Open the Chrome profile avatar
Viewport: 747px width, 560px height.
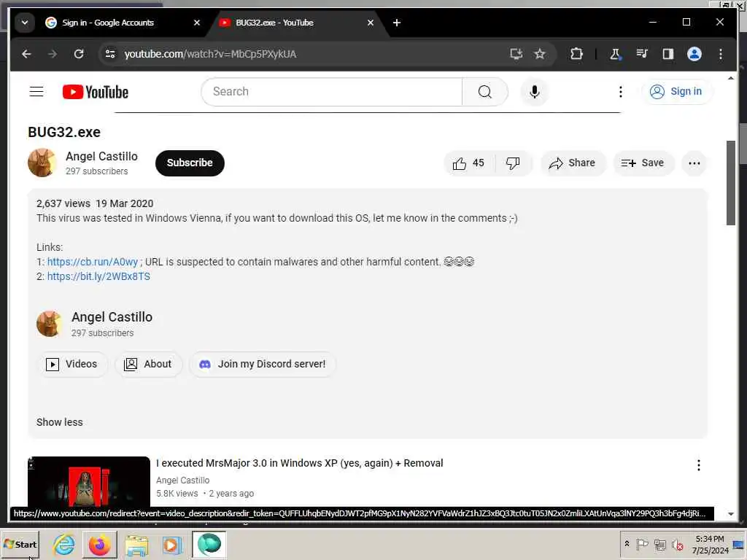[694, 54]
